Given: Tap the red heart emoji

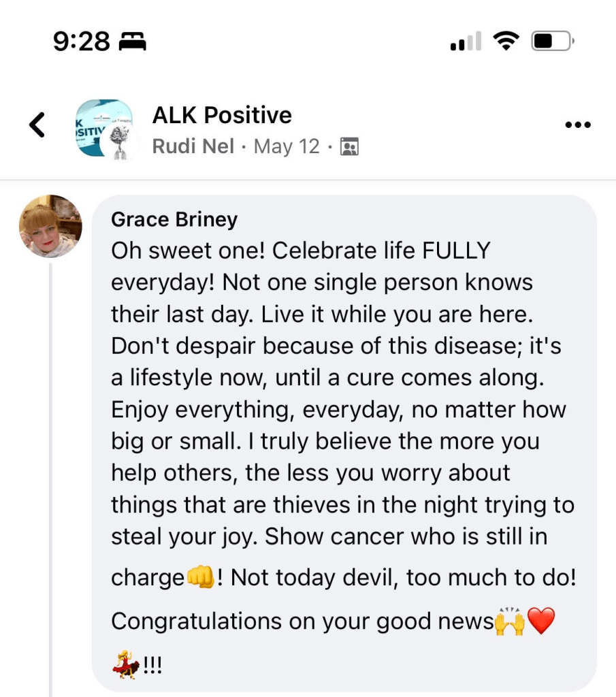Looking at the screenshot, I should point(542,621).
